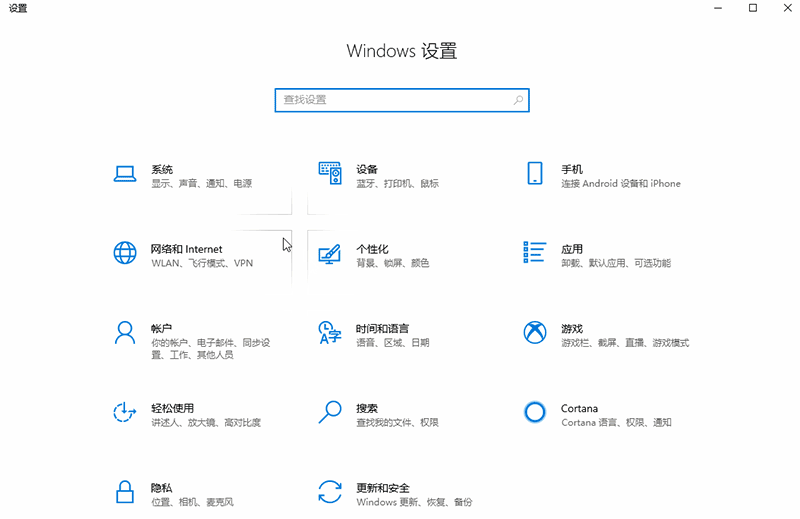Click the search magnifier in 查找设置 box

pyautogui.click(x=518, y=100)
